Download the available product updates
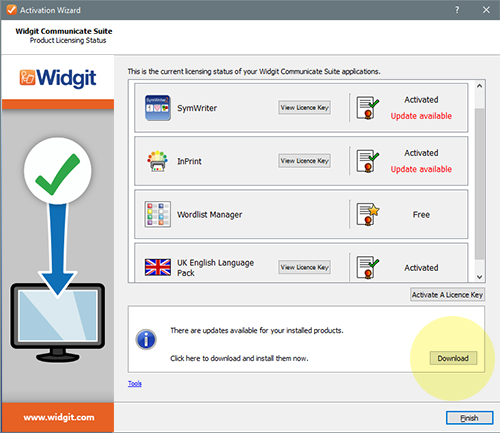Screen dimensions: 500x433 (x=453, y=358)
